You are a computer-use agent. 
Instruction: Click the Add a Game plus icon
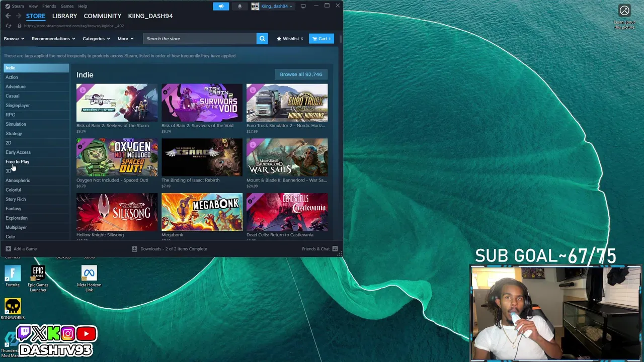point(8,249)
